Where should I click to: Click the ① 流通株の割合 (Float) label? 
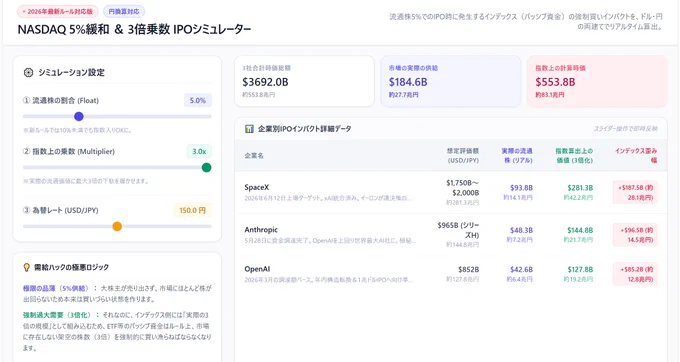[x=61, y=101]
